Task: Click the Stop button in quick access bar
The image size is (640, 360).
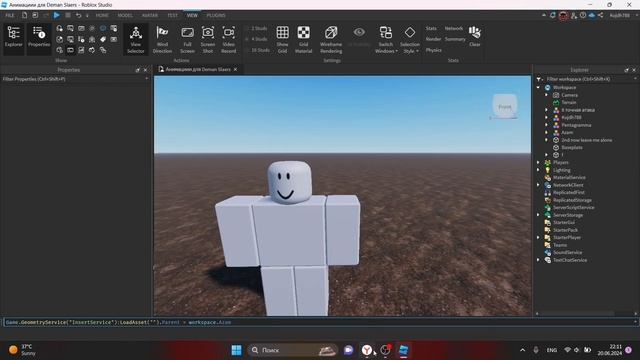Action: coord(68,15)
